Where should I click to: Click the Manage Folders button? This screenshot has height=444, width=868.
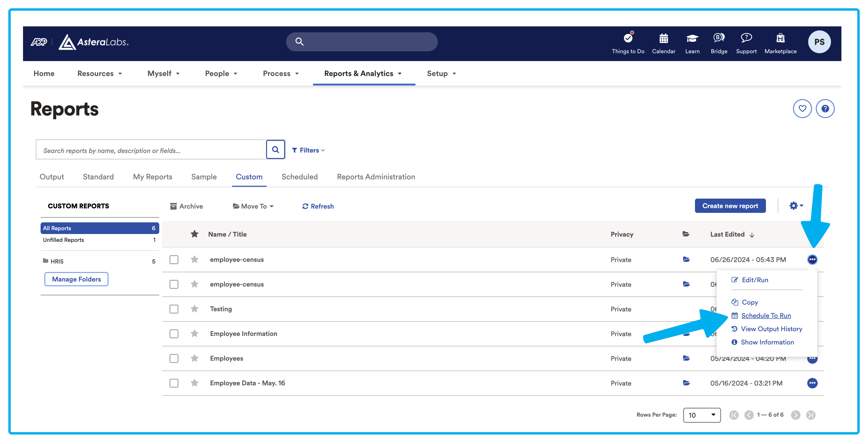[76, 279]
